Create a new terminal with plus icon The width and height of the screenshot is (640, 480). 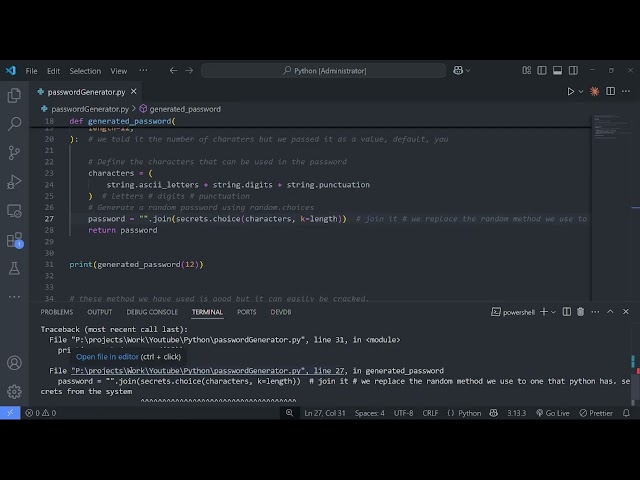[x=544, y=312]
